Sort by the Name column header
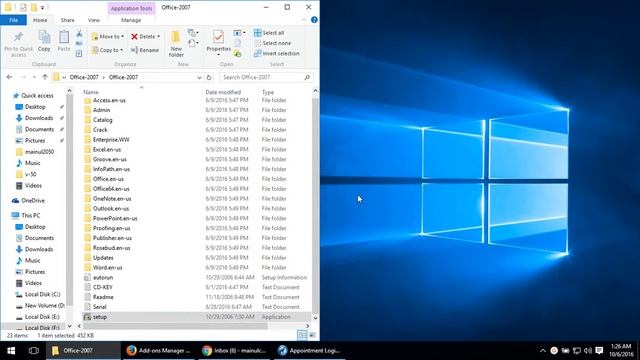640x360 pixels. (x=91, y=92)
